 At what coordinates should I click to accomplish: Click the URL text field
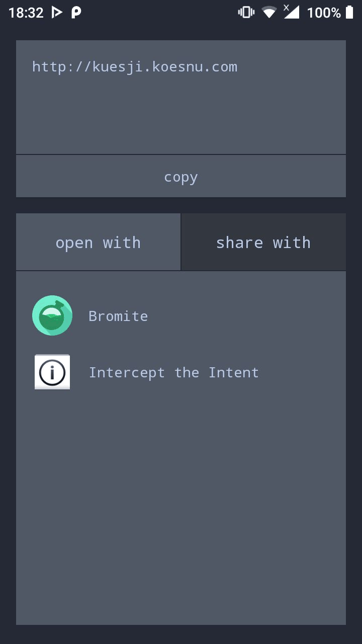coord(180,97)
